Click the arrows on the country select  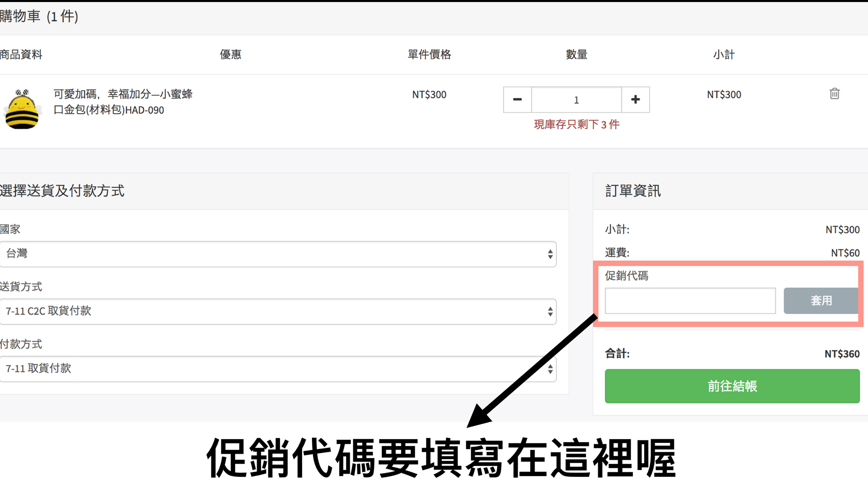tap(550, 254)
